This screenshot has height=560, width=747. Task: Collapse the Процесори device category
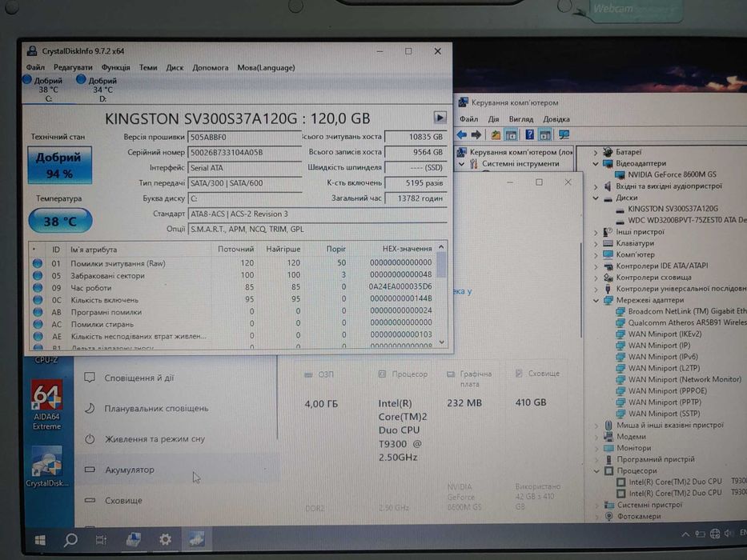(596, 471)
